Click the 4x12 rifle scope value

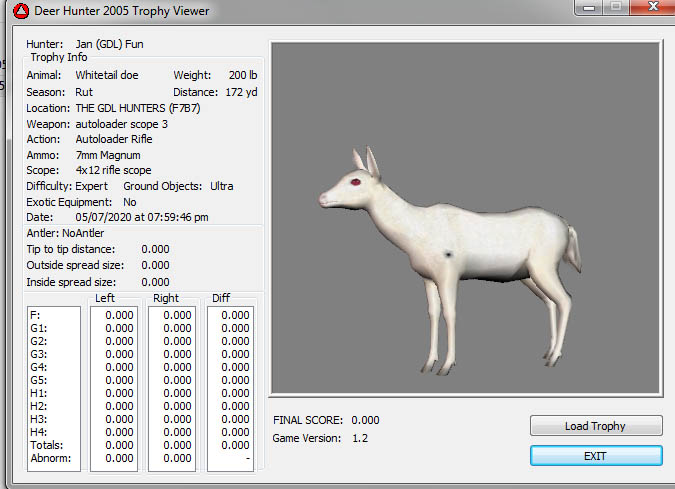pyautogui.click(x=113, y=170)
